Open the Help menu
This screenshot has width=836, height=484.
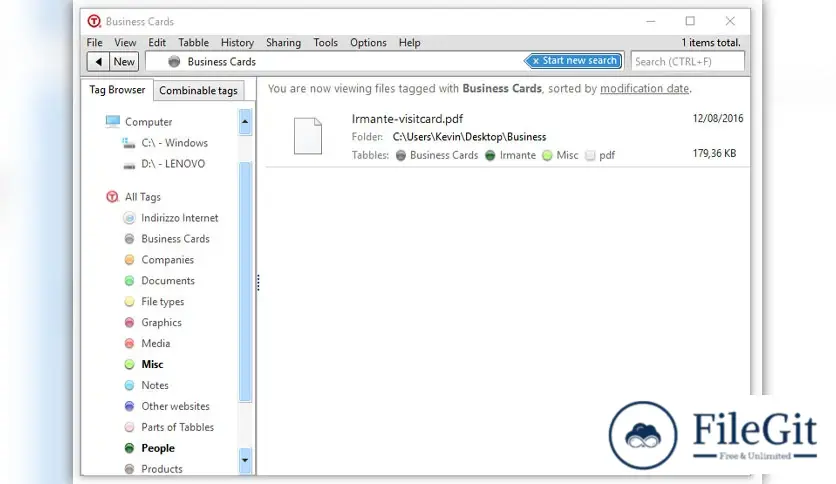click(x=409, y=43)
